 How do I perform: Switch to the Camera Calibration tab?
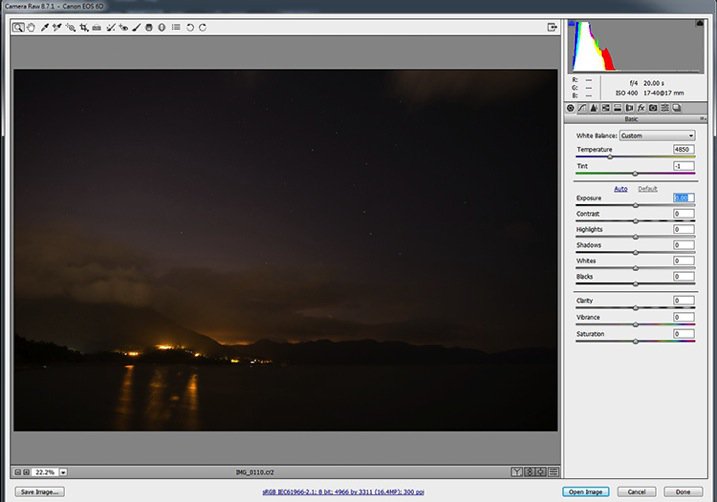tap(652, 107)
